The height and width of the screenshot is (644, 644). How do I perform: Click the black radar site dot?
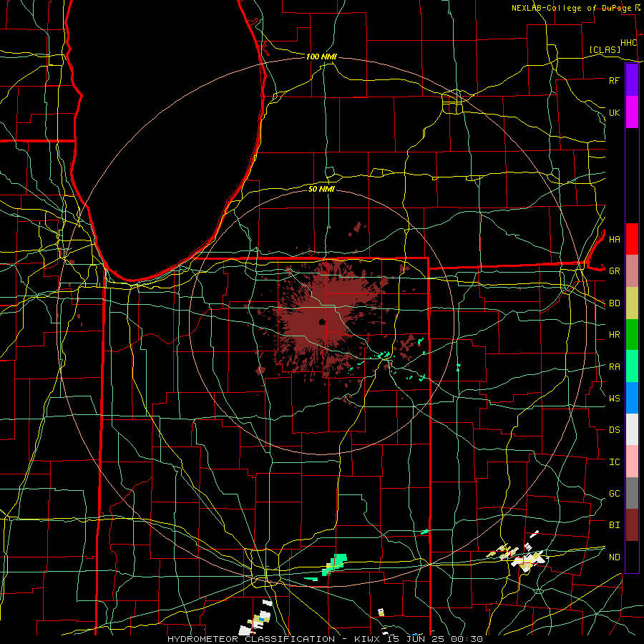[x=322, y=321]
